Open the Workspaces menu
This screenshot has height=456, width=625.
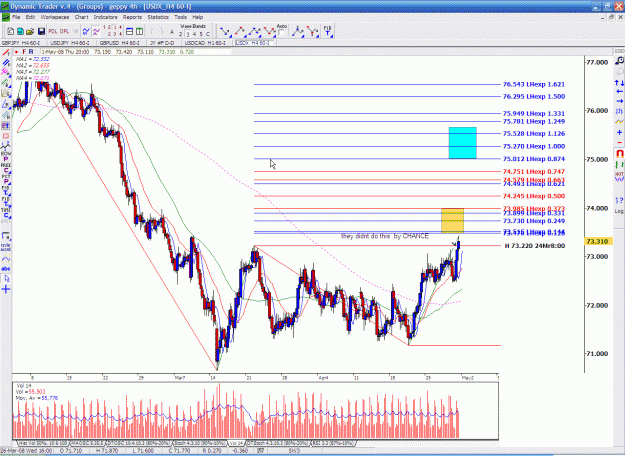point(55,17)
